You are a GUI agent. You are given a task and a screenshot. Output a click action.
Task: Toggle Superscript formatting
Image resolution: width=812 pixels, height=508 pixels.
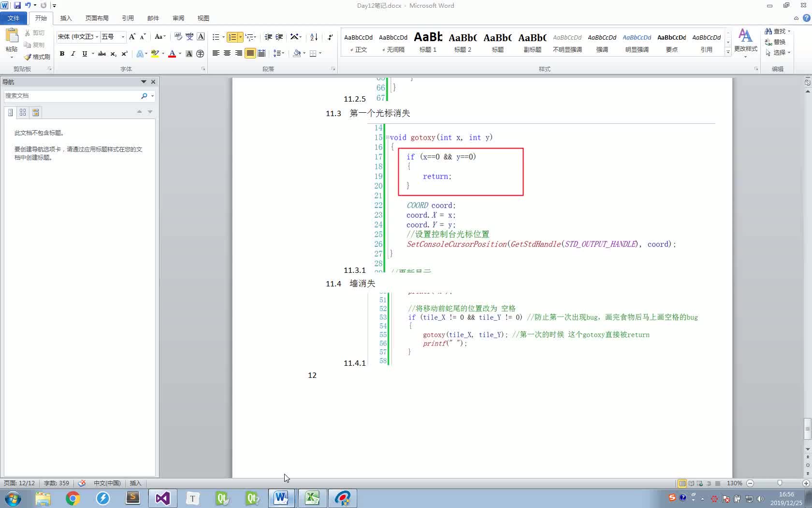(124, 54)
